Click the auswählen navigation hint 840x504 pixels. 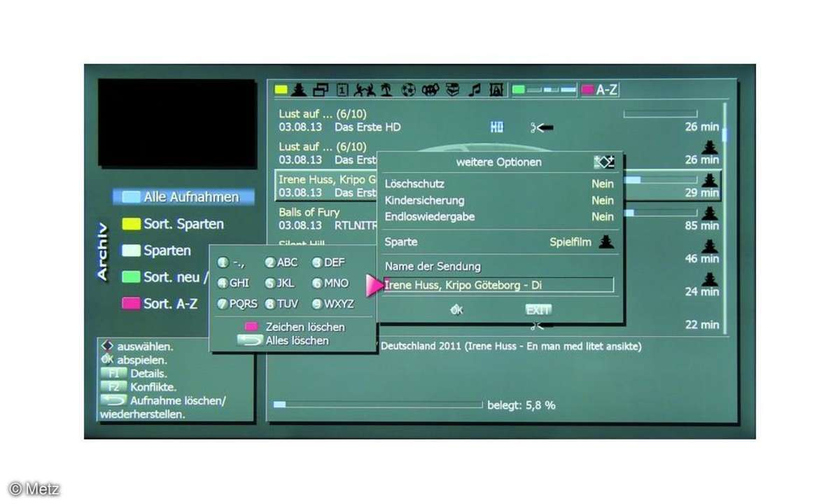(136, 346)
